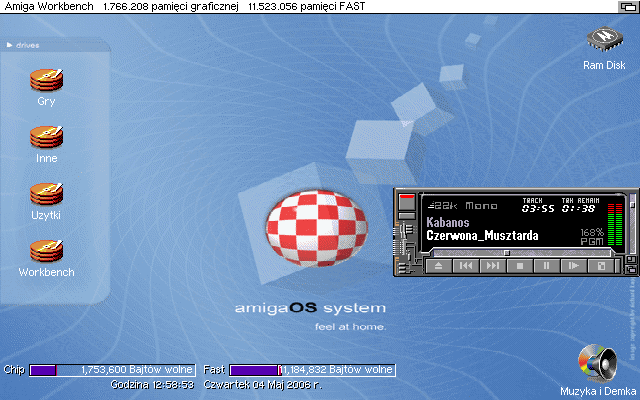Start playback with the play button
Screen dimensions: 640x400
[573, 266]
